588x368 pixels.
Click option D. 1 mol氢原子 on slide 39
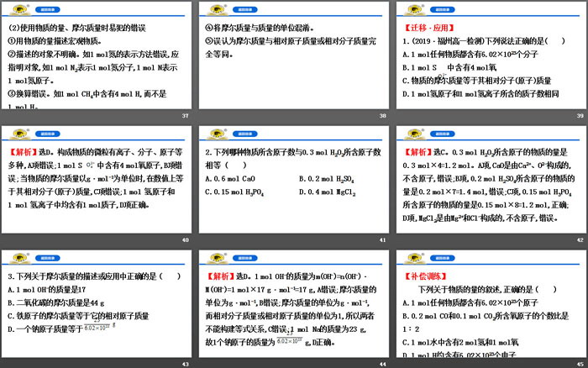pos(480,94)
